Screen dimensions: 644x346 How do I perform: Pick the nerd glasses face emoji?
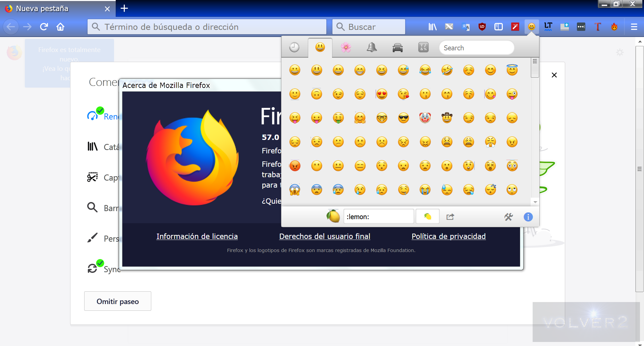click(x=382, y=118)
